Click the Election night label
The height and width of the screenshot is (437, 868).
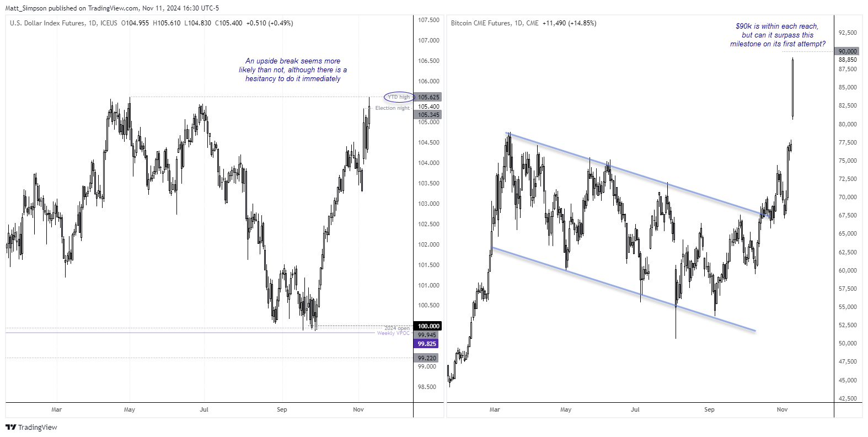(x=393, y=108)
